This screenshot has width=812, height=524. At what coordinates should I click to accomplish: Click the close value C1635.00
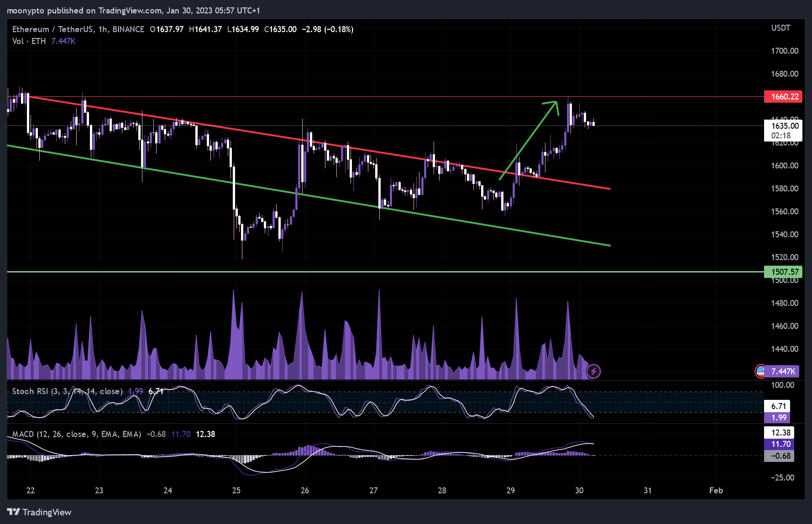pyautogui.click(x=280, y=29)
